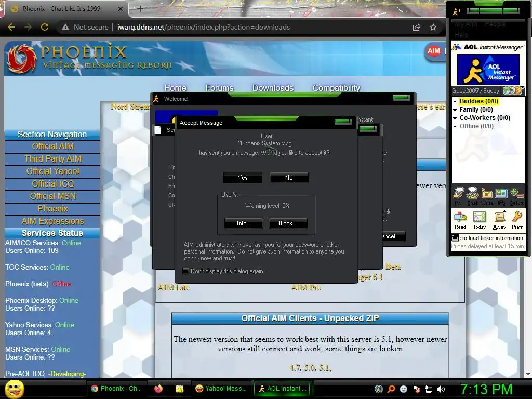Click the Write icon in buddy list
The image size is (532, 399).
click(487, 196)
